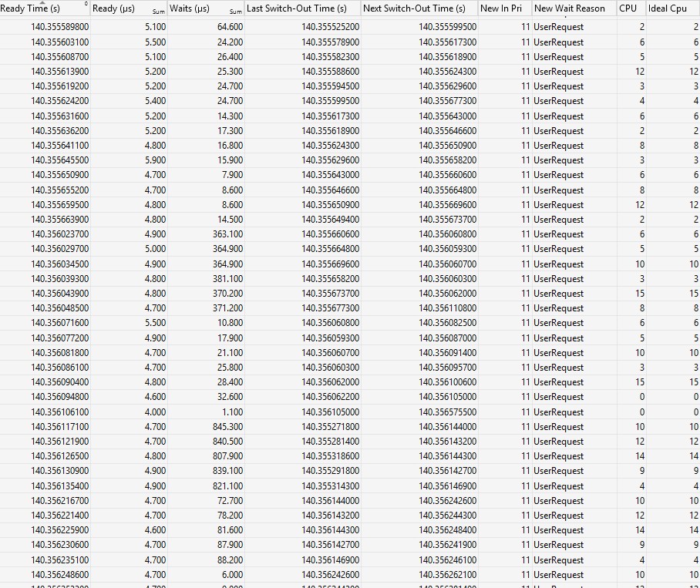This screenshot has width=700, height=588.
Task: Select Next Switch-Out Time 140.356142700
Action: point(447,471)
